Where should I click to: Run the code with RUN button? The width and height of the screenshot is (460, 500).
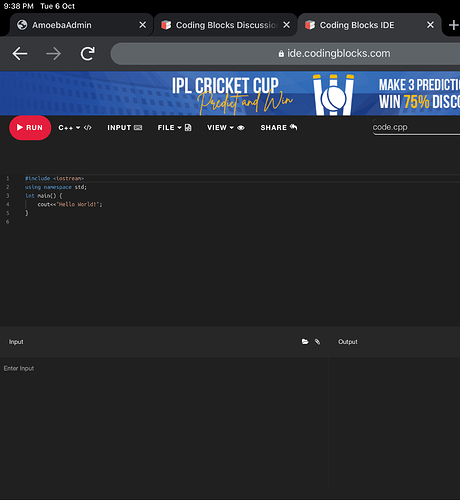point(30,128)
